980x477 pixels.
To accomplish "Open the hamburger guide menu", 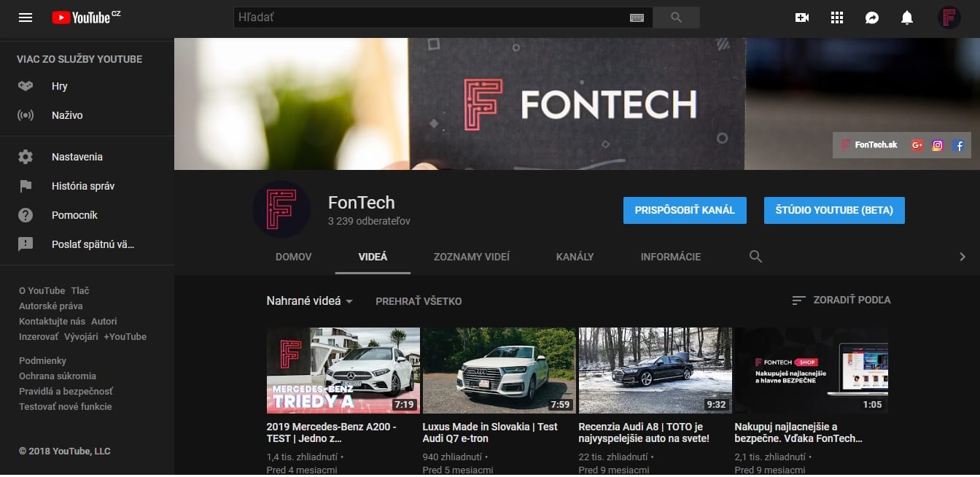I will [x=26, y=18].
